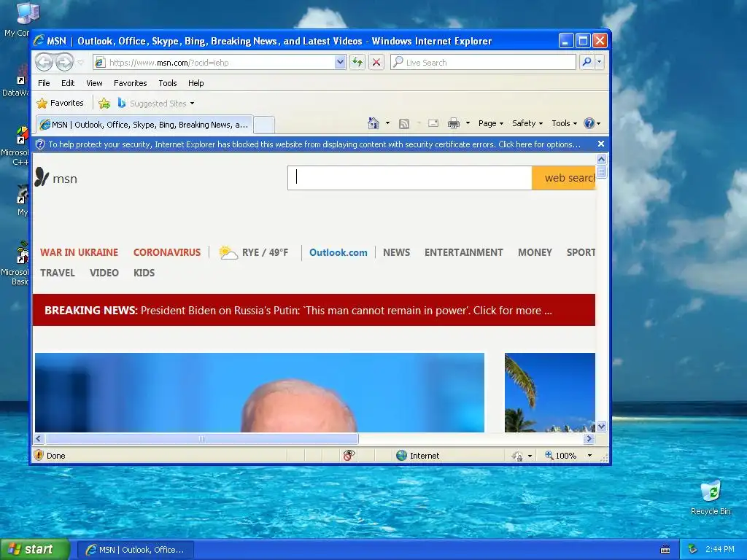Viewport: 747px width, 560px height.
Task: Refresh the page with the green arrows icon
Action: coord(357,62)
